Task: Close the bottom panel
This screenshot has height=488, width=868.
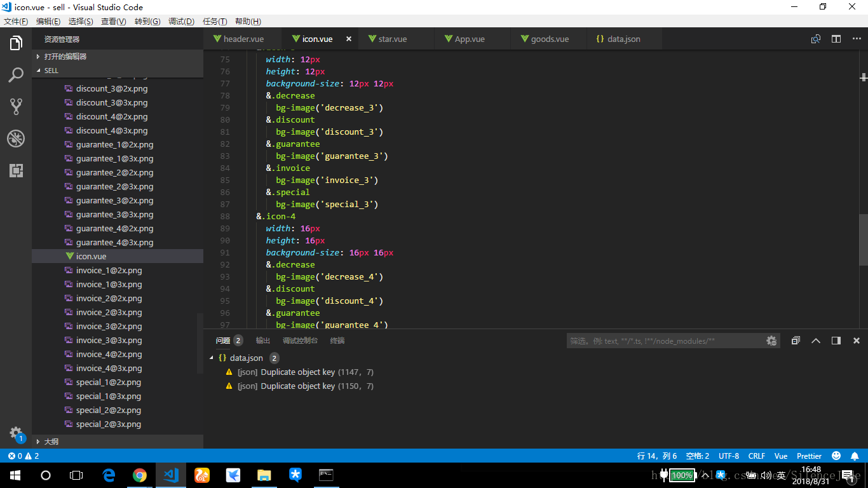Action: pos(857,341)
